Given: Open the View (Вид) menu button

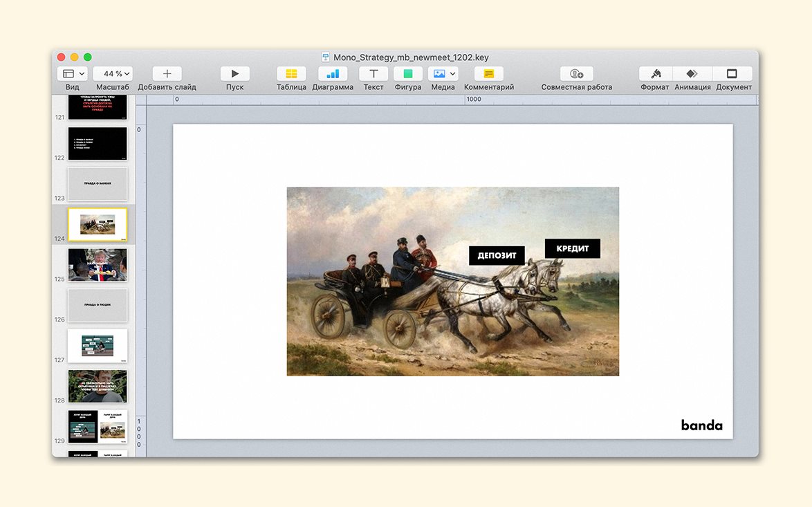Looking at the screenshot, I should point(72,73).
